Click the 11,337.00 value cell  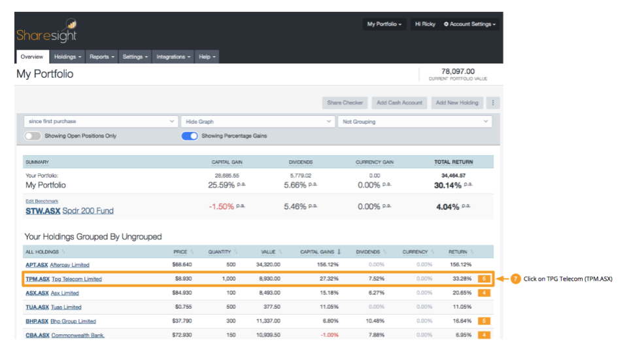tap(268, 320)
